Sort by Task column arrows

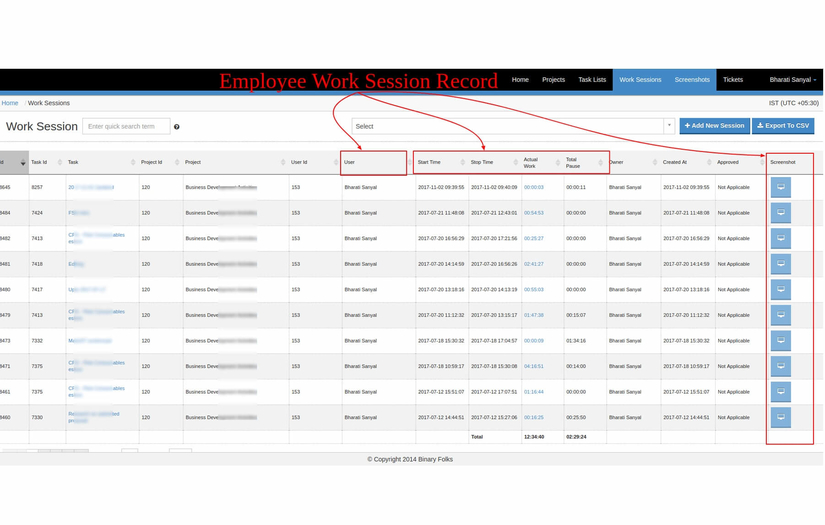coord(133,163)
